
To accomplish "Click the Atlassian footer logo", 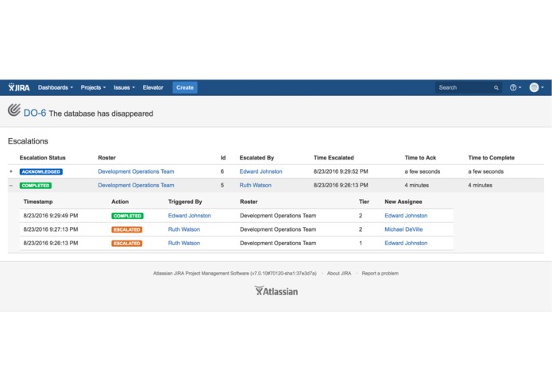I will (x=276, y=290).
